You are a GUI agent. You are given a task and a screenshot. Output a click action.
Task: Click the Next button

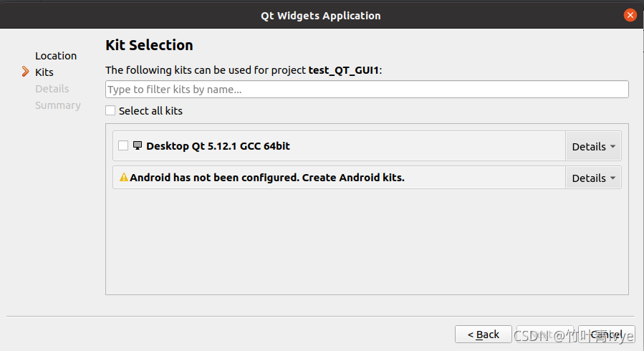[545, 335]
